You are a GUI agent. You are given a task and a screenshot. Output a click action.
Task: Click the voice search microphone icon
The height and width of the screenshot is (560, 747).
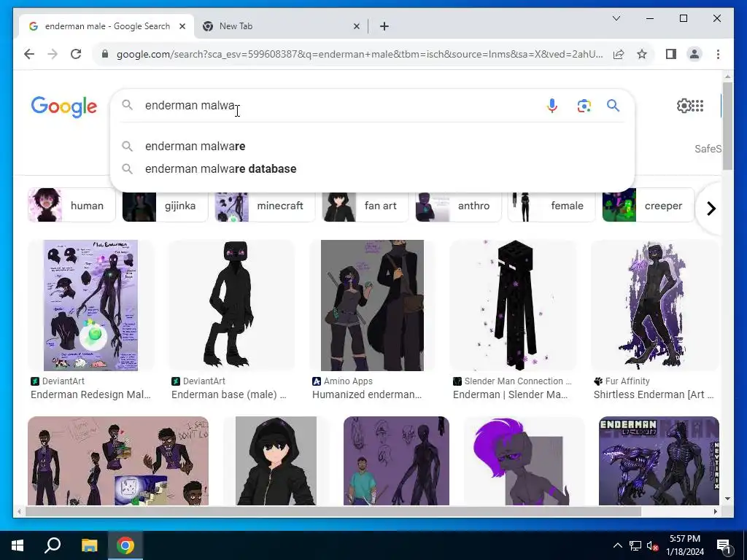point(551,106)
